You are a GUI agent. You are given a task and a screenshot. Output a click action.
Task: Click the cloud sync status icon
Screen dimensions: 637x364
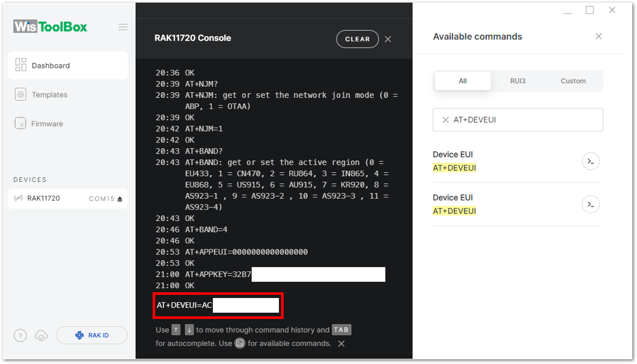coord(41,336)
